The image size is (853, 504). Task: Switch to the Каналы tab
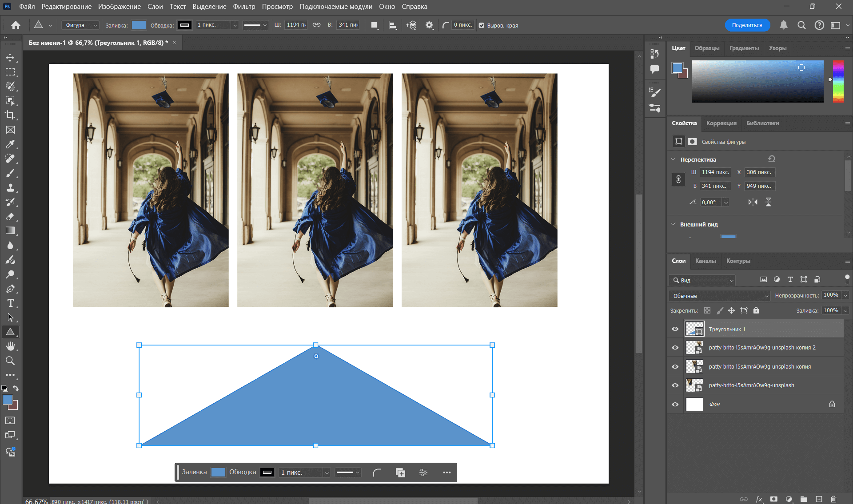point(706,261)
